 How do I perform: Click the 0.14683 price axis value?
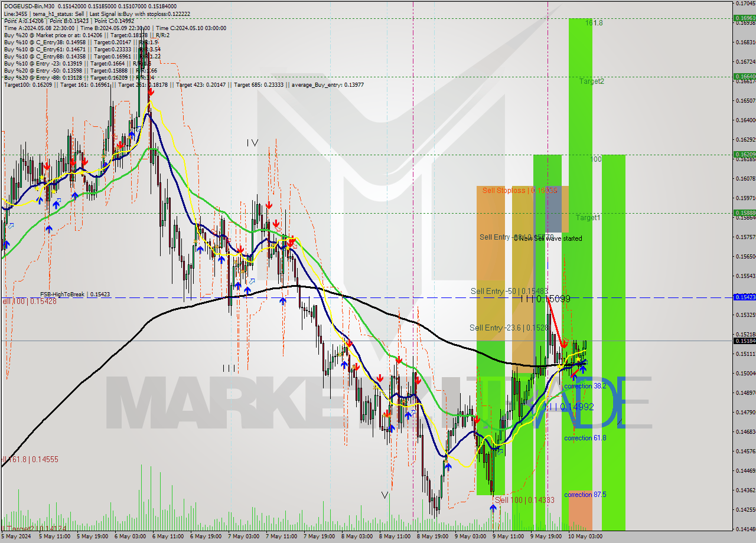[745, 431]
